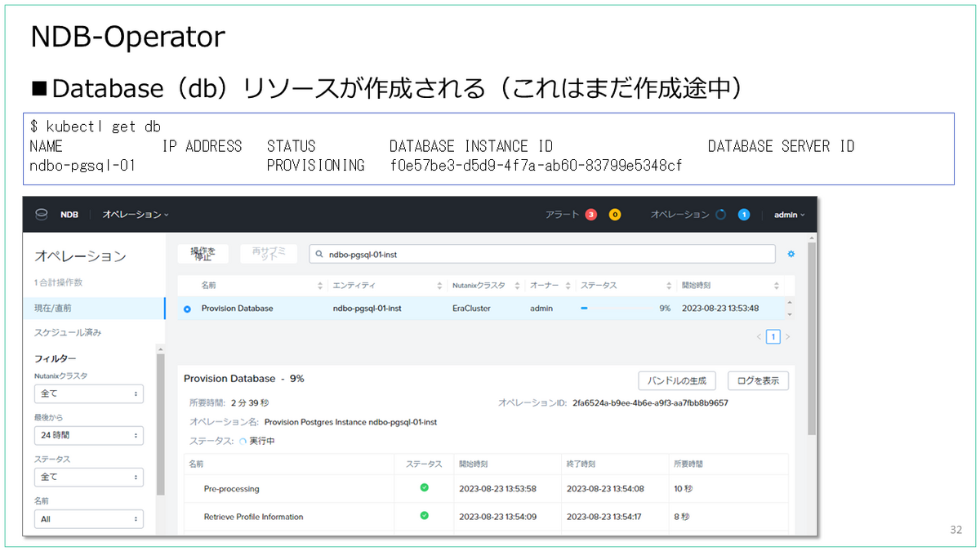The width and height of the screenshot is (980, 551).
Task: Click the search magnifier icon
Action: 319,255
